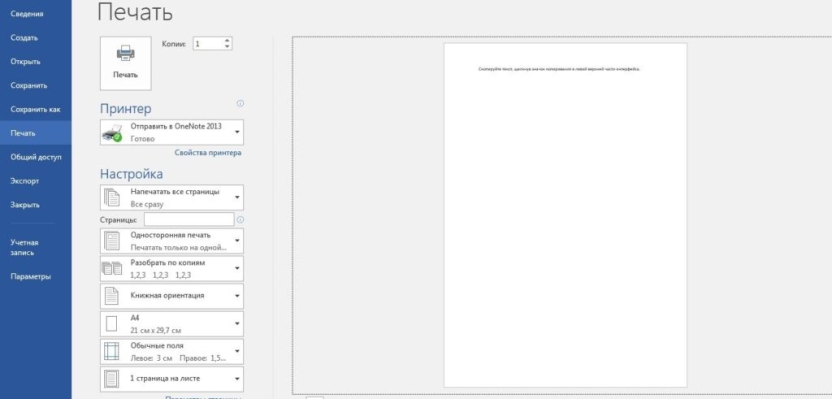Expand Напечатать все страницы dropdown

click(237, 197)
